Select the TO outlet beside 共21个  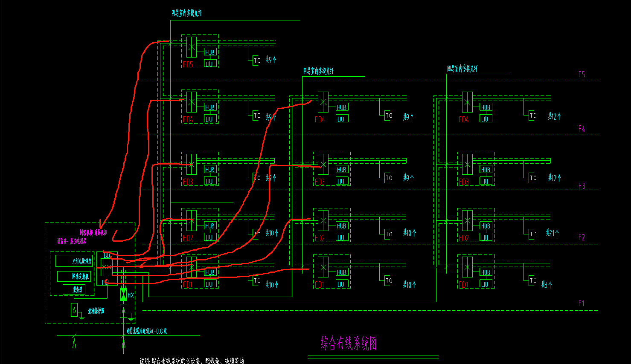pyautogui.click(x=533, y=234)
